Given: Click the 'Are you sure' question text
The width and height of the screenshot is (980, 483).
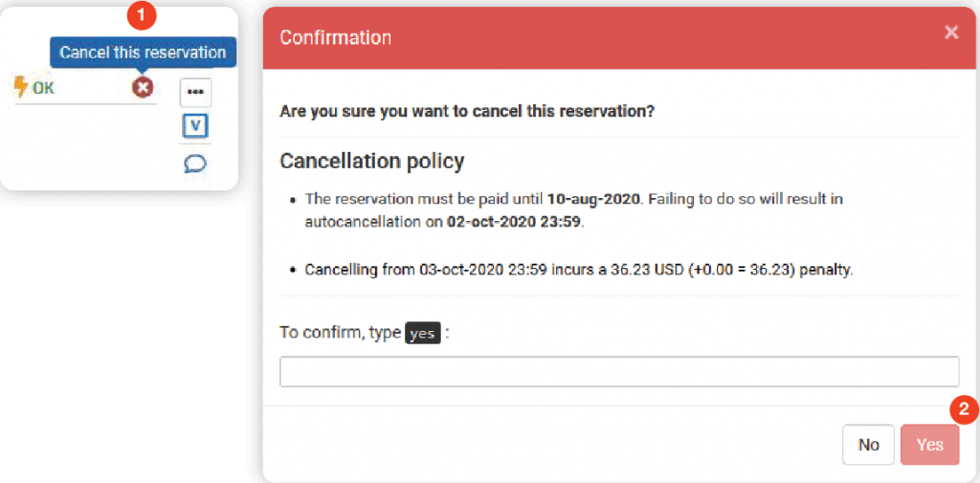Looking at the screenshot, I should pos(467,111).
